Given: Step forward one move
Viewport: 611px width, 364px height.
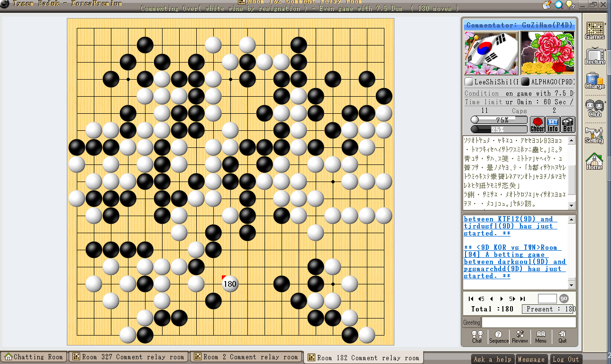Looking at the screenshot, I should [502, 299].
